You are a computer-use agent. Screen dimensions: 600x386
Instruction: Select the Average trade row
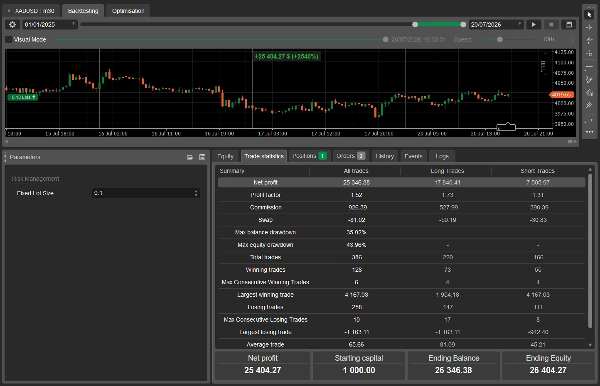pyautogui.click(x=401, y=344)
